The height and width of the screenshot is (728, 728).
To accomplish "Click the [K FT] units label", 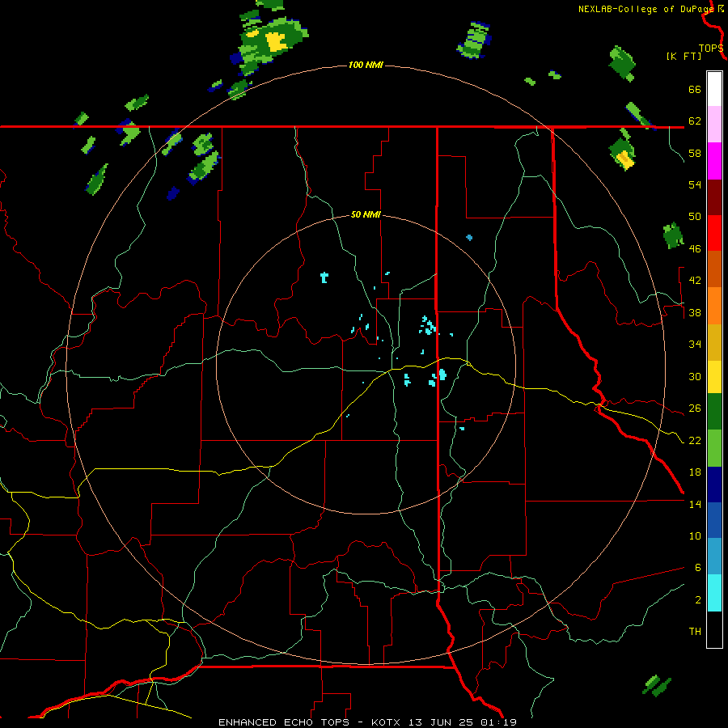I will tap(684, 57).
